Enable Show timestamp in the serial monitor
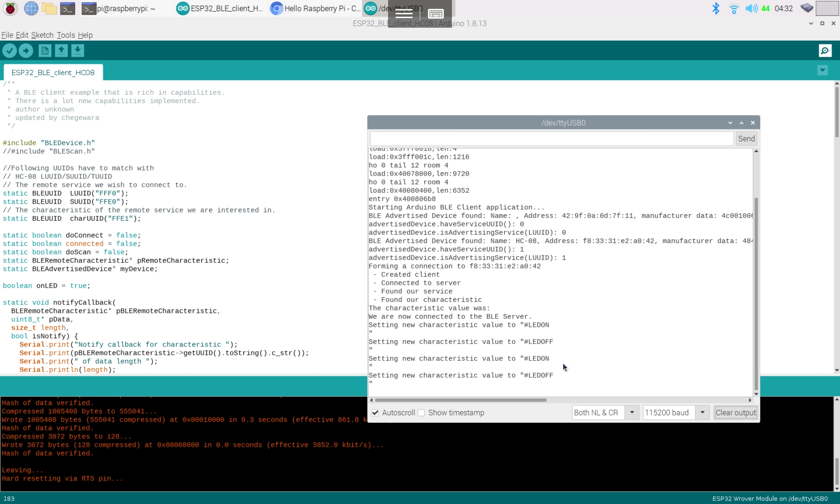Image resolution: width=840 pixels, height=504 pixels. tap(421, 412)
